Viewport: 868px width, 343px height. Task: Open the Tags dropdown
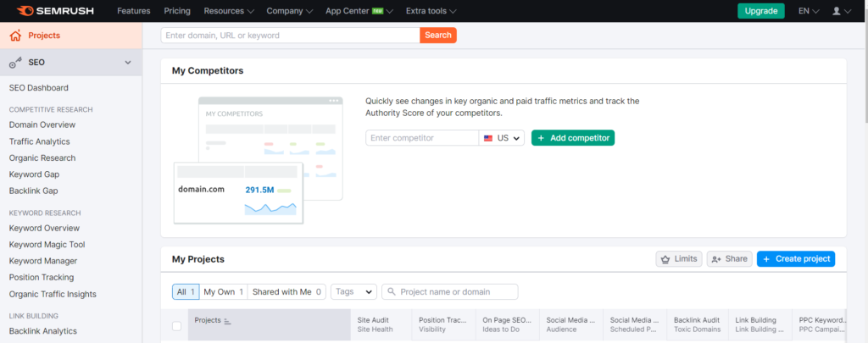(x=354, y=291)
